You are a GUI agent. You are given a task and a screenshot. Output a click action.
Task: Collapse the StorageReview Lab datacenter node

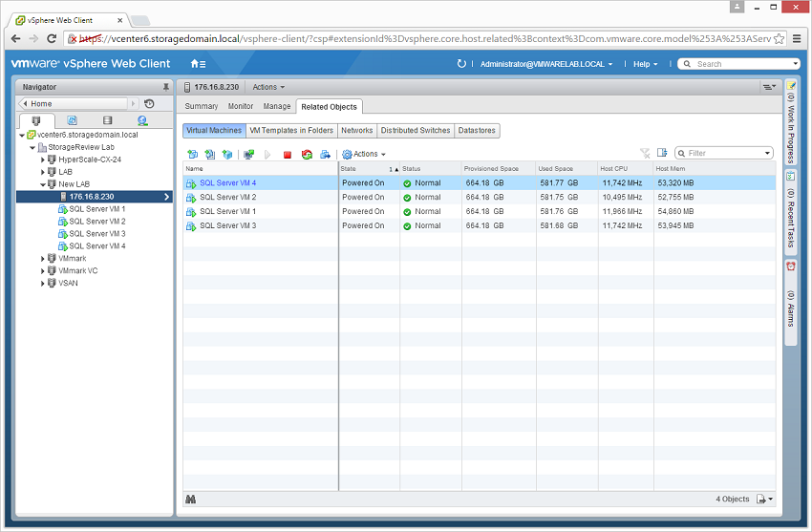[32, 147]
